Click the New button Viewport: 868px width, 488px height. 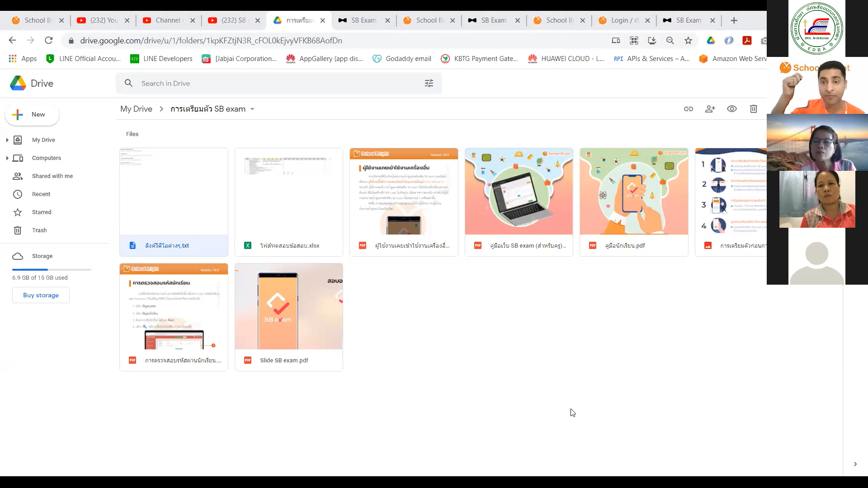click(x=32, y=114)
